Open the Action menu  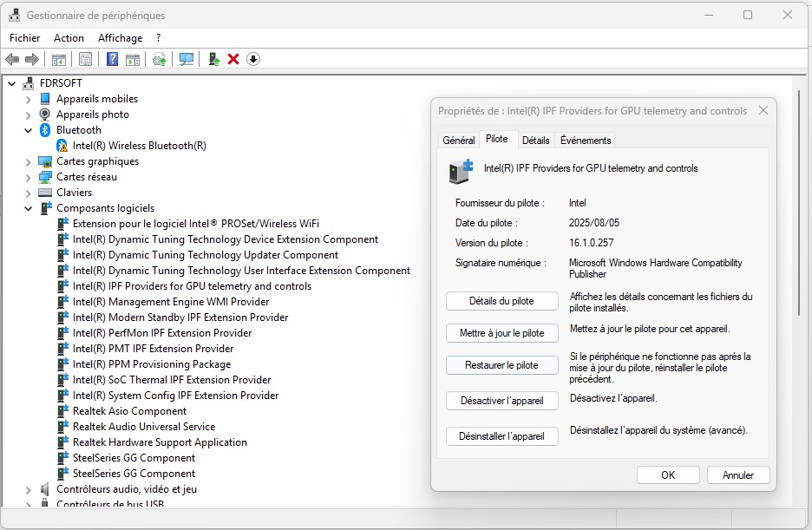click(x=69, y=38)
